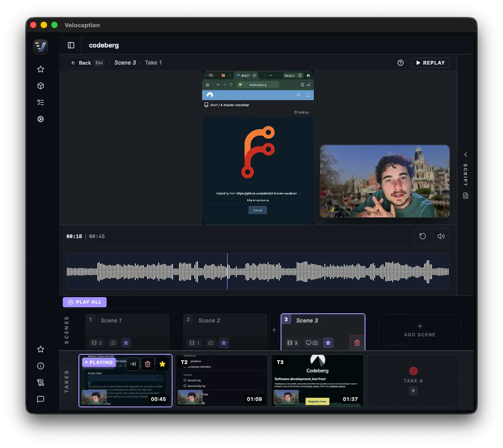Delete Scene 3 with trash icon
This screenshot has width=503, height=448.
pyautogui.click(x=357, y=343)
